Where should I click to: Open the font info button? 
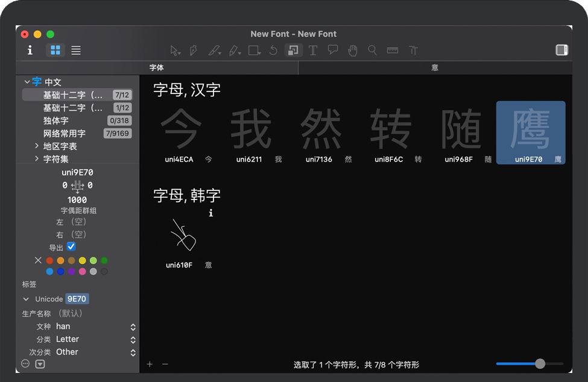pos(30,51)
